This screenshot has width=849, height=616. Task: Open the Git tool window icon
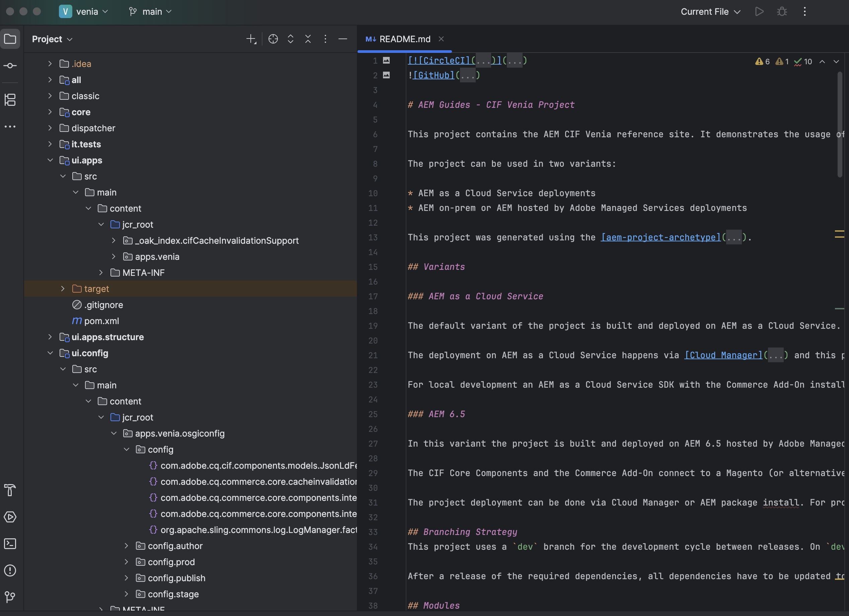point(10,597)
